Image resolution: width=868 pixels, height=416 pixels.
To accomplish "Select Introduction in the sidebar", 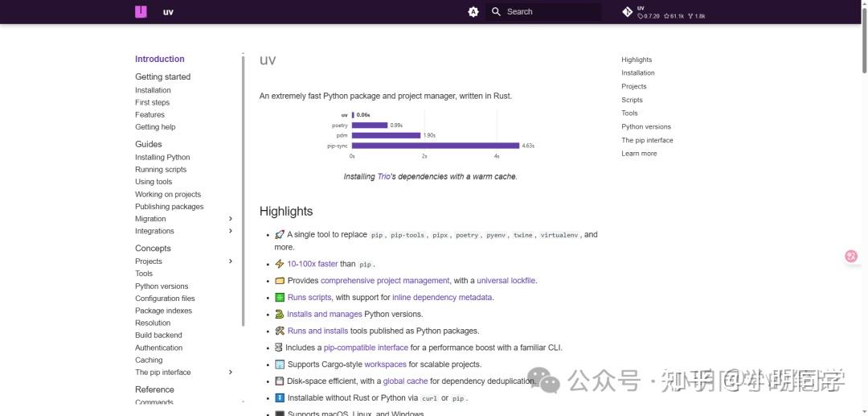I will 160,59.
